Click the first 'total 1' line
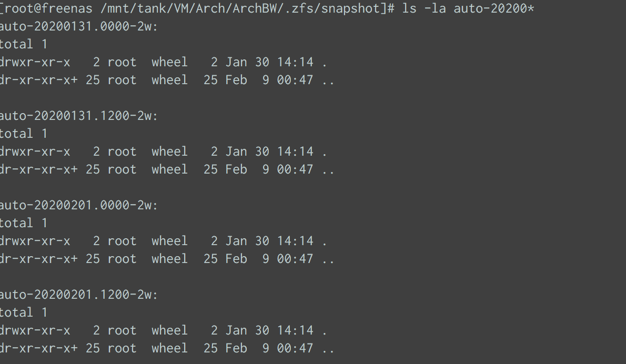626x364 pixels. (x=24, y=44)
